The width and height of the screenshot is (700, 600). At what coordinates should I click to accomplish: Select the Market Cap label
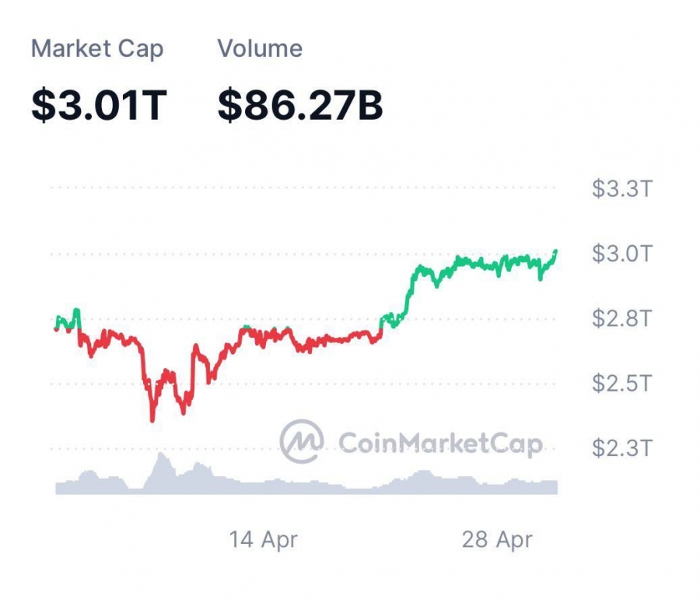97,49
